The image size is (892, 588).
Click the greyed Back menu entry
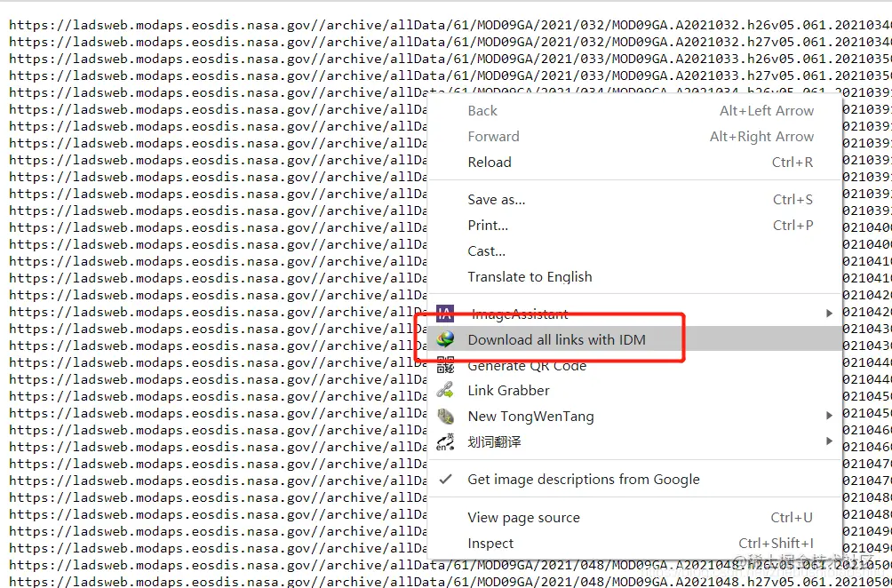click(634, 111)
